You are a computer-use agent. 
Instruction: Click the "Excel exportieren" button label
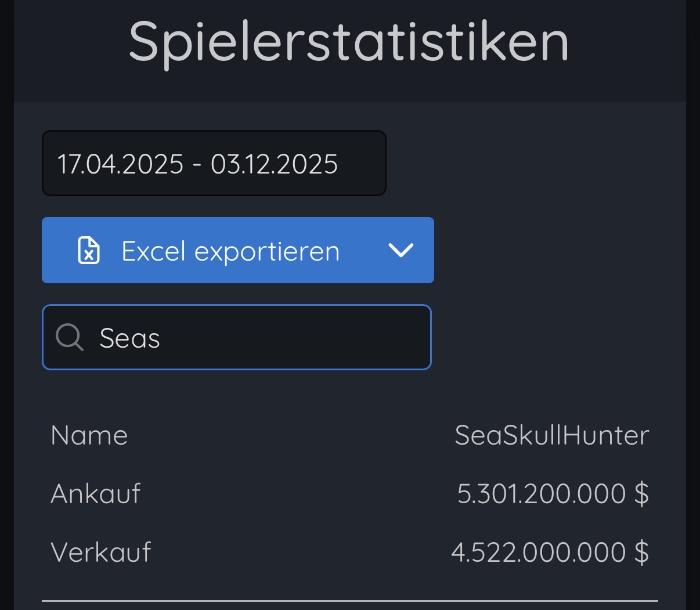click(x=230, y=251)
